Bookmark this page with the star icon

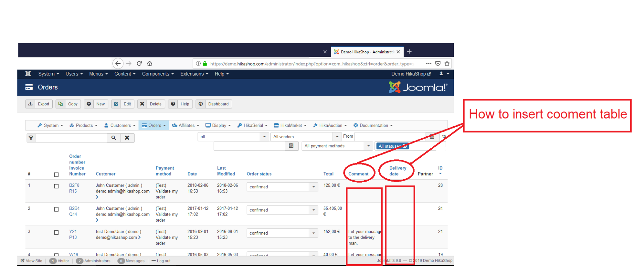coord(447,63)
